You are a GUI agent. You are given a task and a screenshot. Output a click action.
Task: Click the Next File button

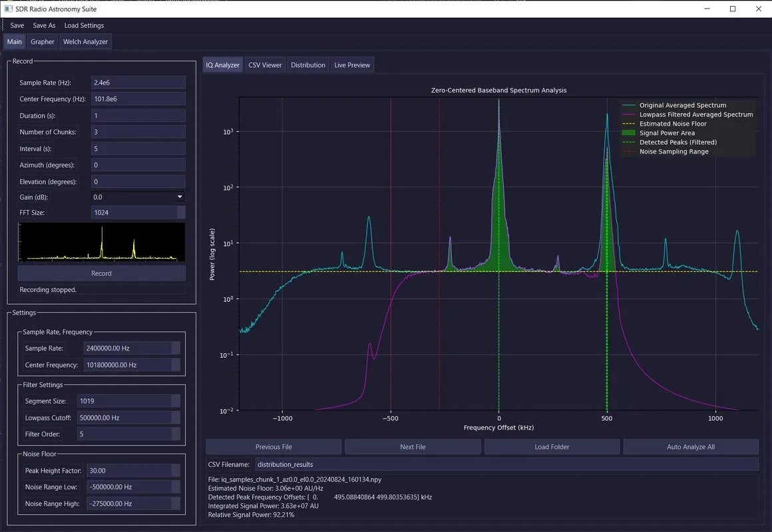[413, 447]
